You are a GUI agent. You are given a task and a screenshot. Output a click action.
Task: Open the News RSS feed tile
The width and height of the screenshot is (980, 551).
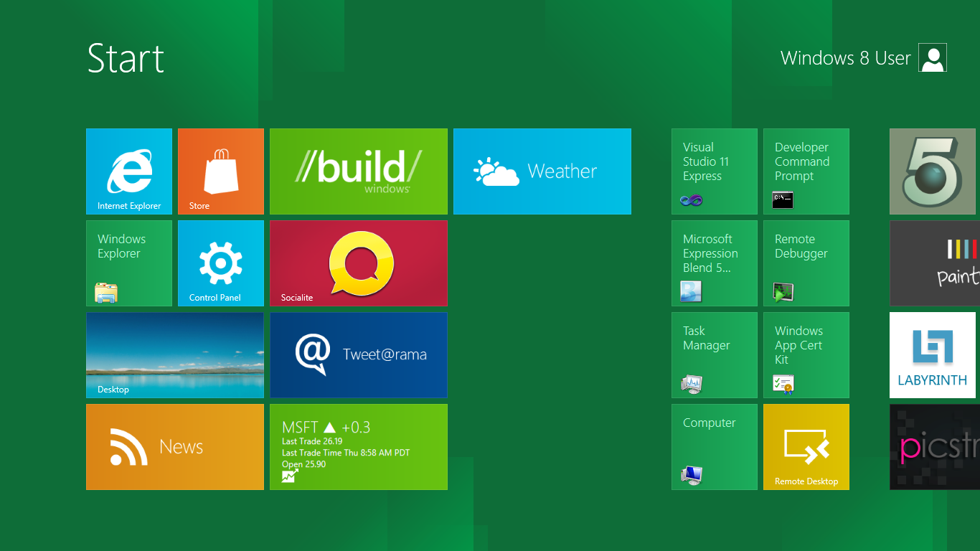pyautogui.click(x=175, y=447)
